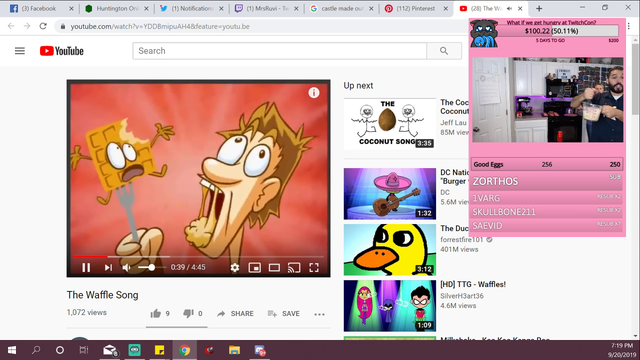640x360 pixels.
Task: Pause the Waffle Song video
Action: (x=86, y=267)
